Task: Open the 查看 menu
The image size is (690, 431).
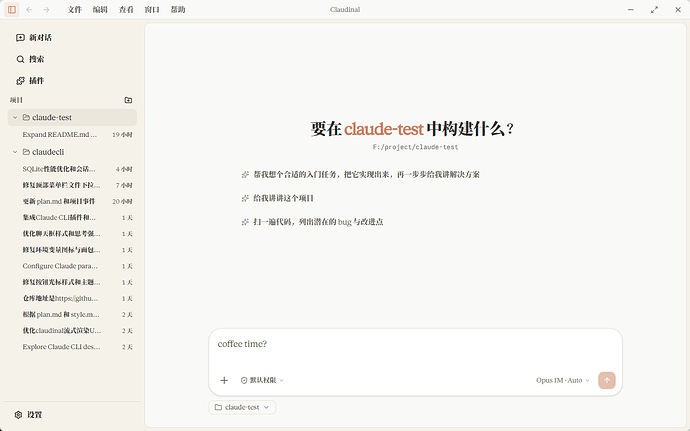Action: [x=126, y=9]
